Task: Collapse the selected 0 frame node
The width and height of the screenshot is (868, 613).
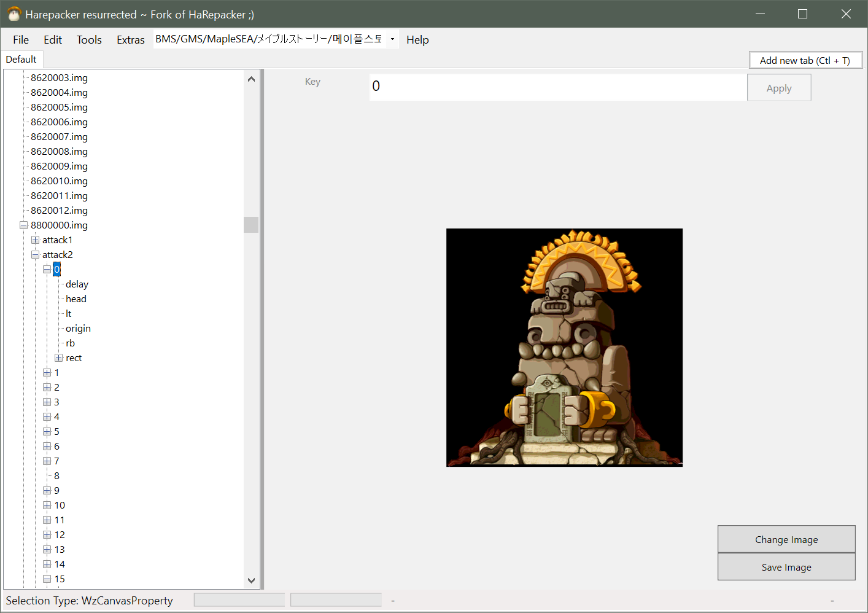Action: [x=47, y=270]
